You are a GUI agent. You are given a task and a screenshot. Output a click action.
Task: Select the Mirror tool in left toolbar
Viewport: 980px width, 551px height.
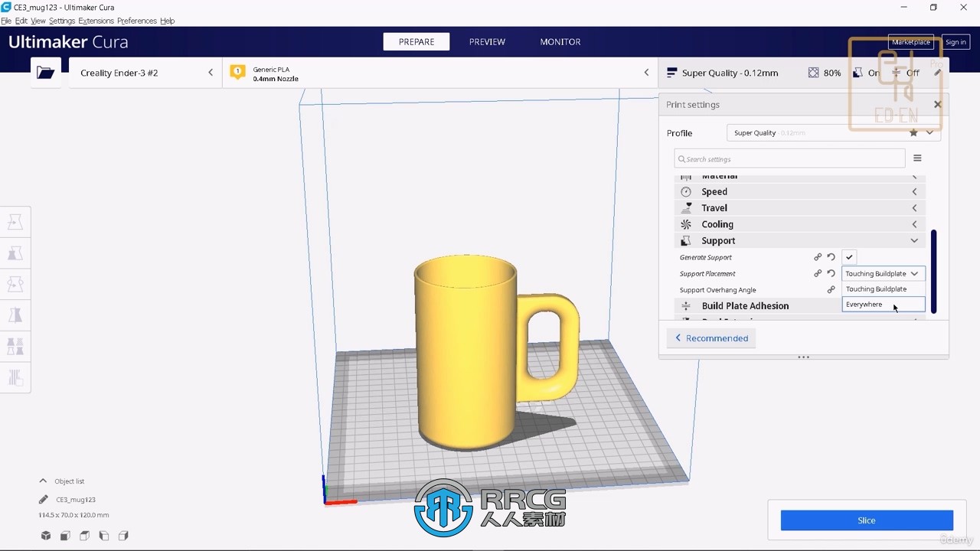15,315
